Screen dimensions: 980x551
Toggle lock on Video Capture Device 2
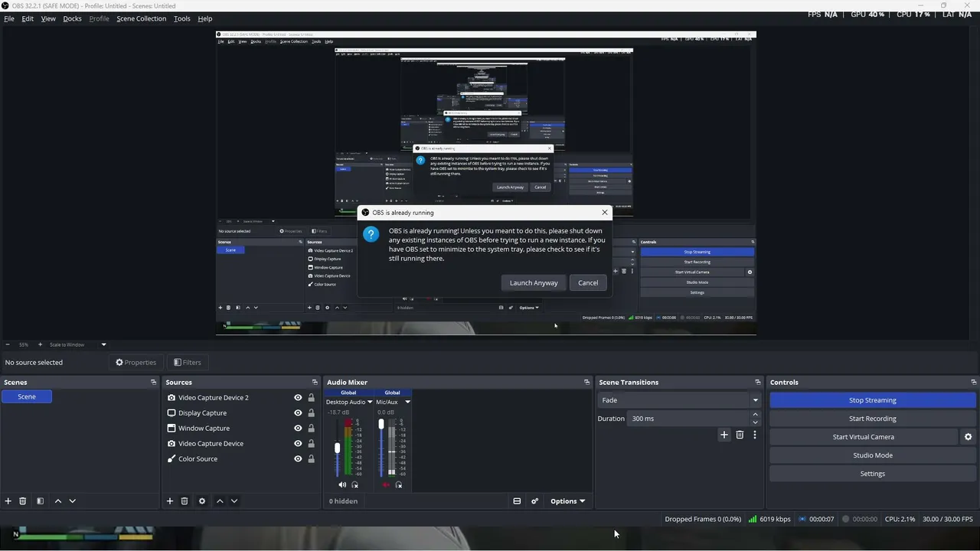[x=311, y=398]
